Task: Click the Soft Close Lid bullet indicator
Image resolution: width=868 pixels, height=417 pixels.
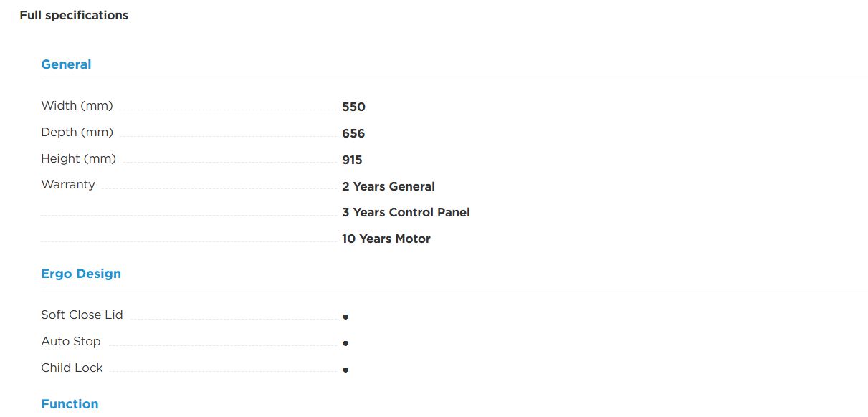Action: 345,317
